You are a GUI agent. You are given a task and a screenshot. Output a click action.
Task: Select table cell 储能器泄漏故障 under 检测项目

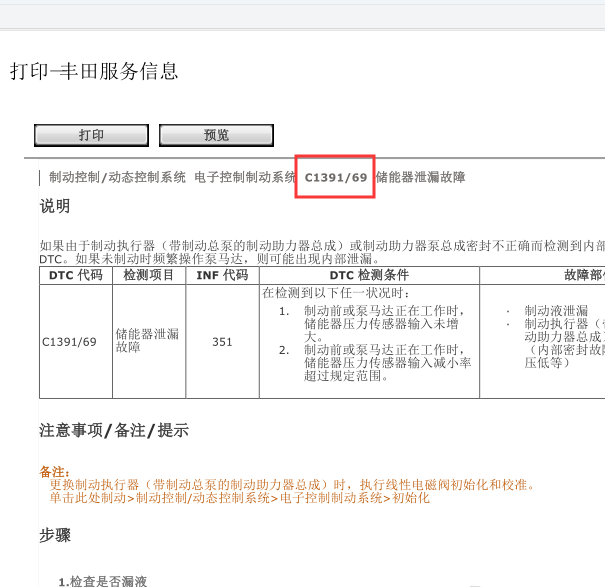coord(147,340)
